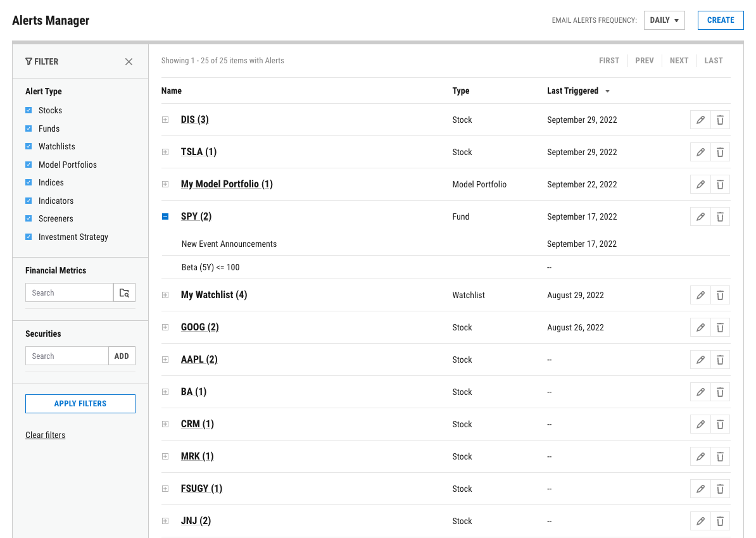Delete the AAPL alert via trash icon
The height and width of the screenshot is (538, 756).
pos(720,360)
